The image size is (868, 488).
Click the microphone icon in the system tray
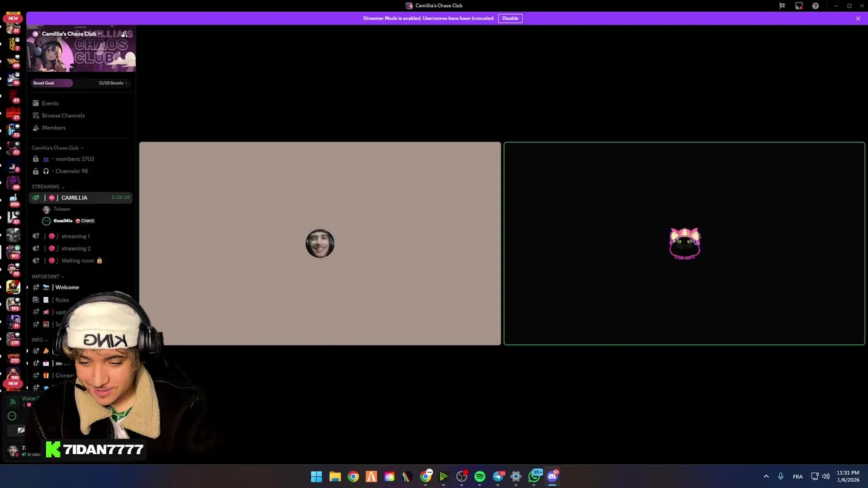click(x=781, y=476)
